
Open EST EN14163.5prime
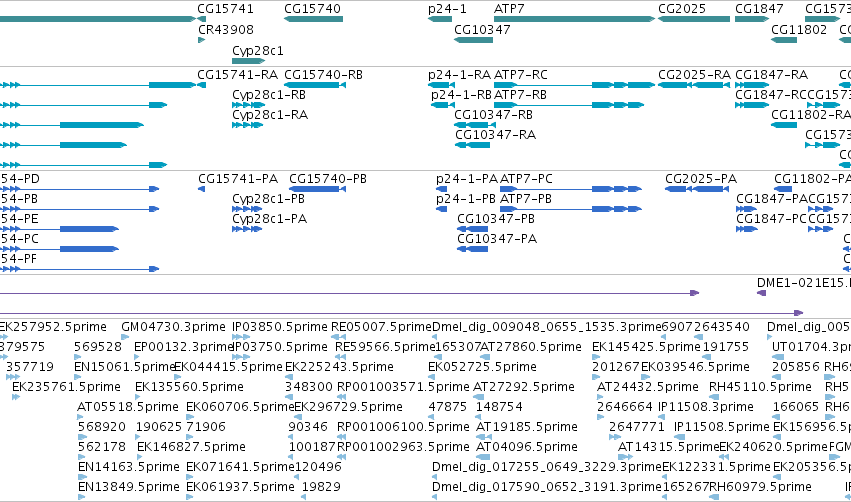(x=129, y=467)
